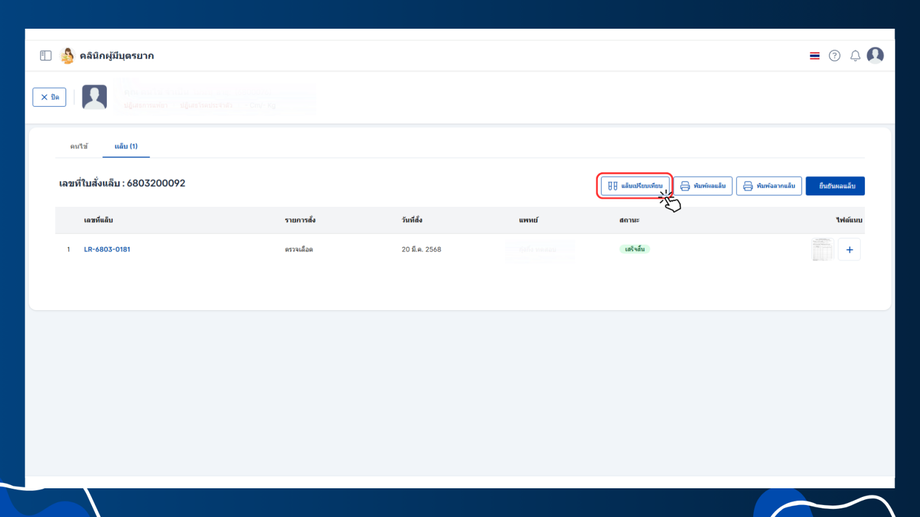
Task: Click the ไฟล์แนบ column header
Action: pyautogui.click(x=849, y=220)
